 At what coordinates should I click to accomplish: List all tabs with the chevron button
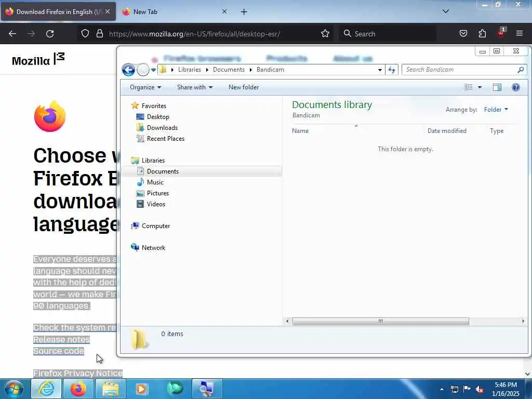point(446,11)
